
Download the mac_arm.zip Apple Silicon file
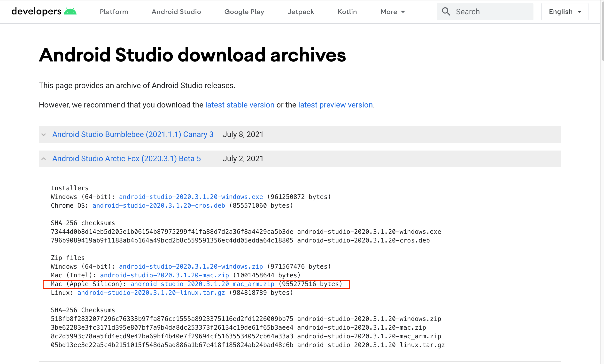(202, 284)
